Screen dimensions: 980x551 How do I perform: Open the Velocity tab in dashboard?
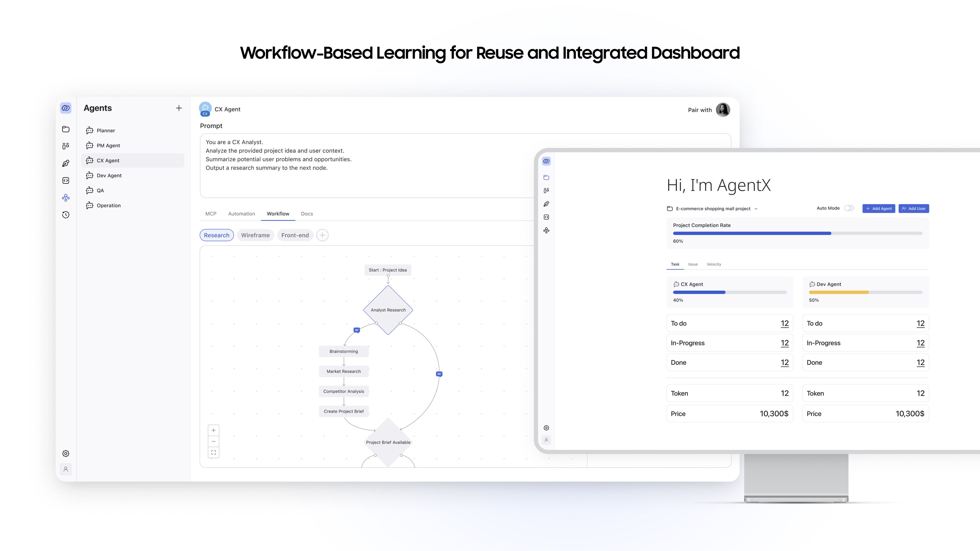714,264
